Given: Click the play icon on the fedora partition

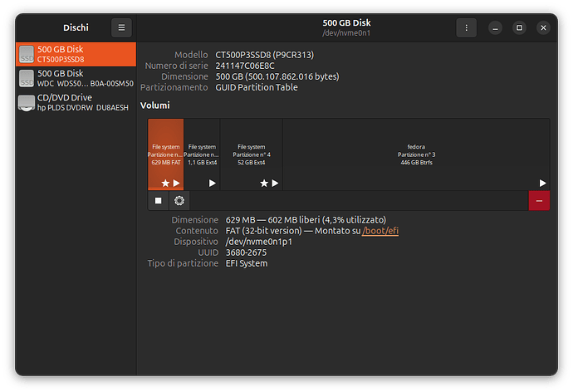Looking at the screenshot, I should 542,183.
